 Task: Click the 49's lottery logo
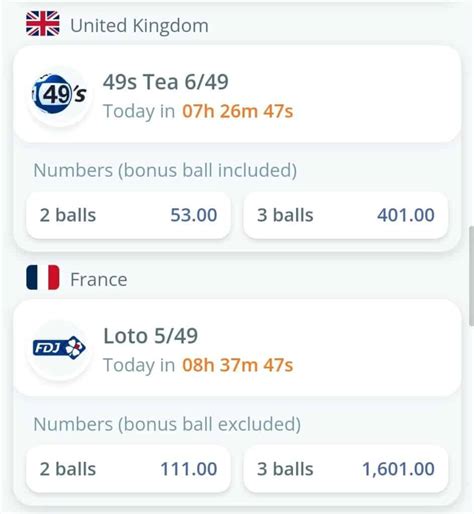[x=60, y=95]
